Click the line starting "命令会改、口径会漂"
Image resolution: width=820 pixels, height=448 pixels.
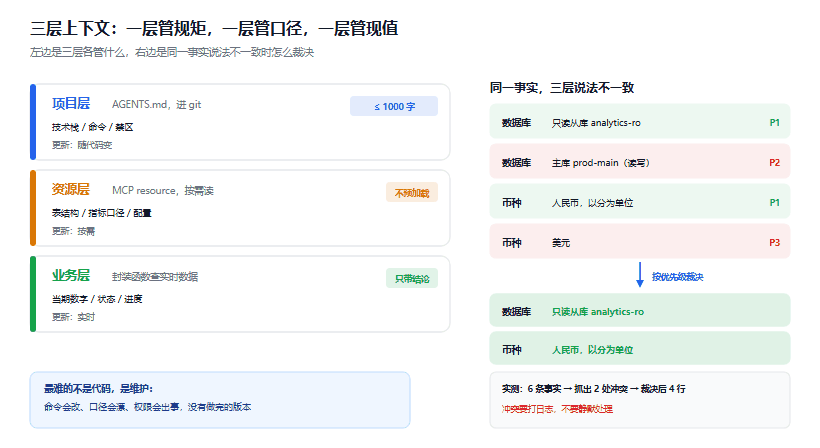pos(147,407)
